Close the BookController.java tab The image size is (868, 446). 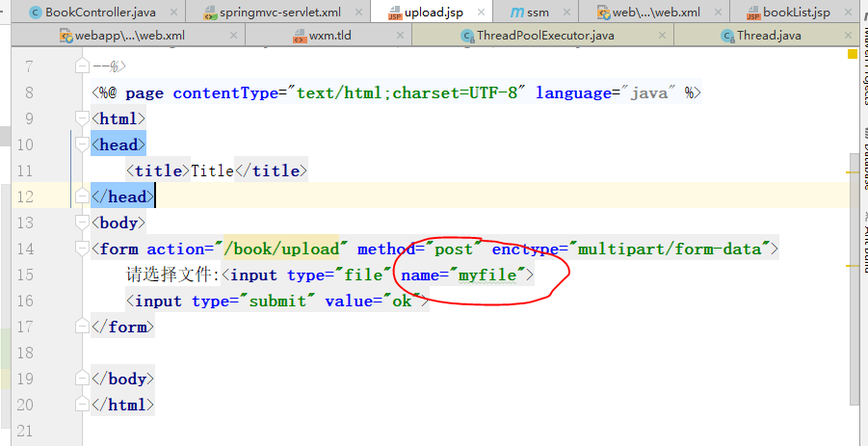pos(172,13)
